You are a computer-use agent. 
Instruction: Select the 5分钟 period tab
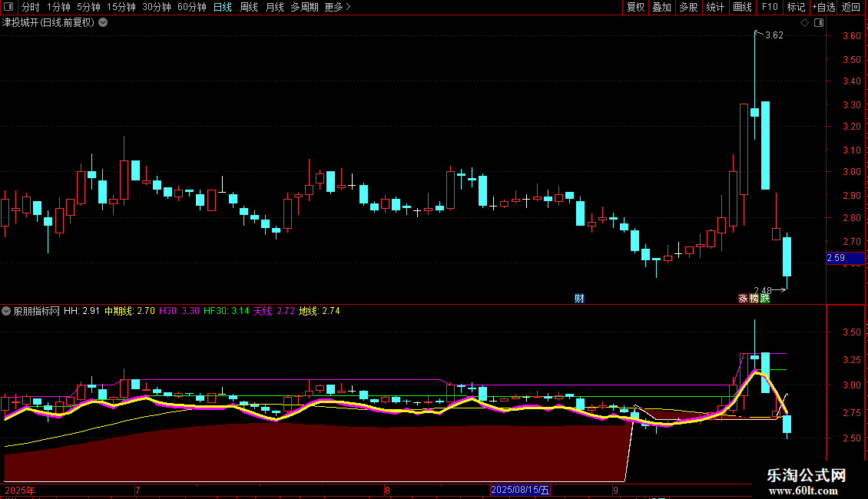click(x=88, y=7)
